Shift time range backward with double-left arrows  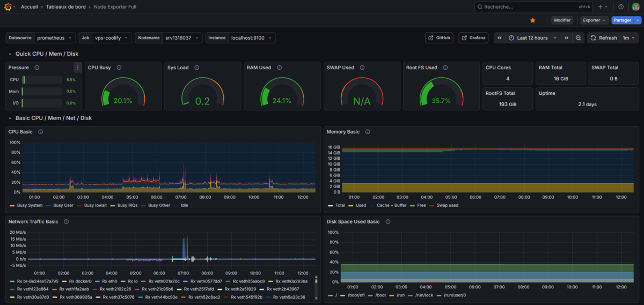coord(499,38)
